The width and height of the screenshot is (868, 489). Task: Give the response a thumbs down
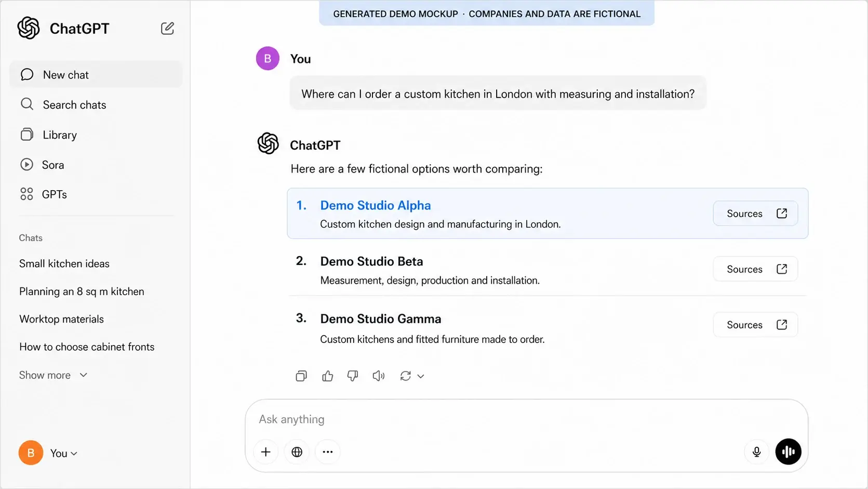click(x=353, y=376)
